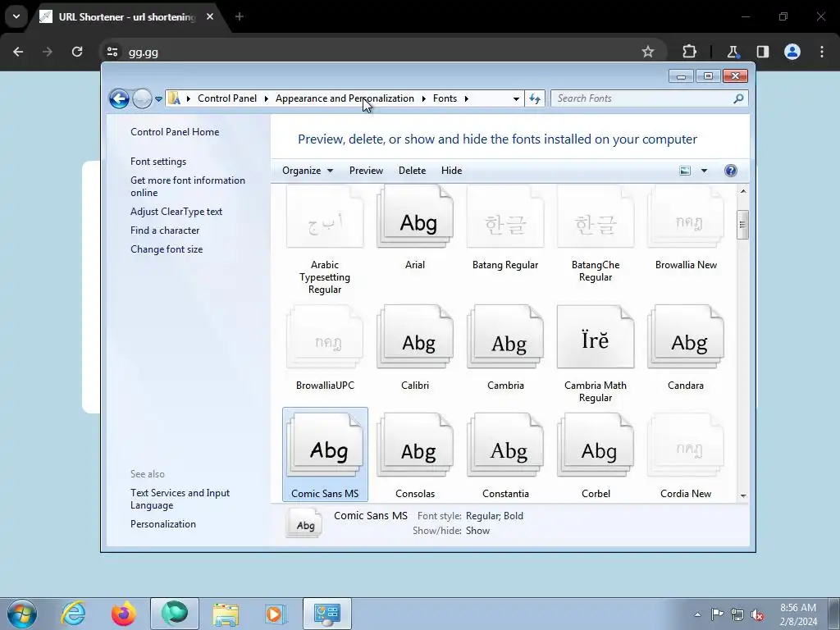
Task: Open Chrome's tab search dropdown
Action: pyautogui.click(x=16, y=16)
